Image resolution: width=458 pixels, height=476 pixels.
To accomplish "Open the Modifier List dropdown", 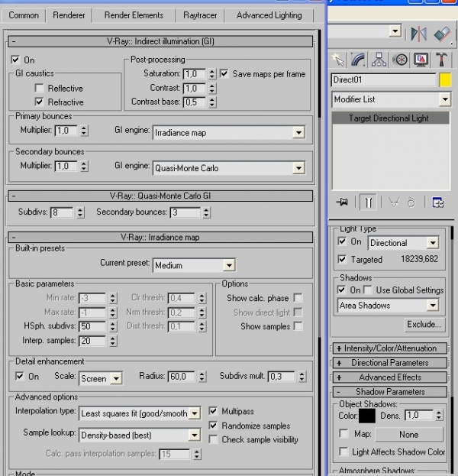I will pyautogui.click(x=391, y=99).
